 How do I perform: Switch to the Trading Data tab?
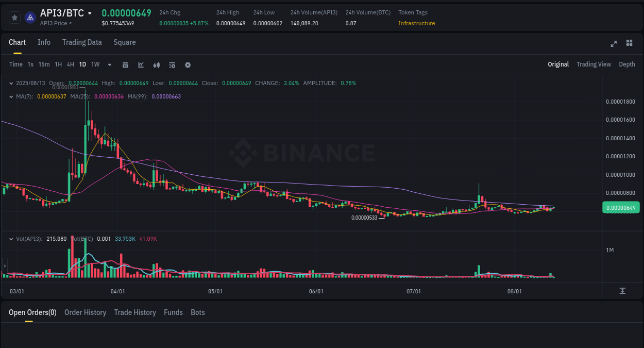coord(82,42)
